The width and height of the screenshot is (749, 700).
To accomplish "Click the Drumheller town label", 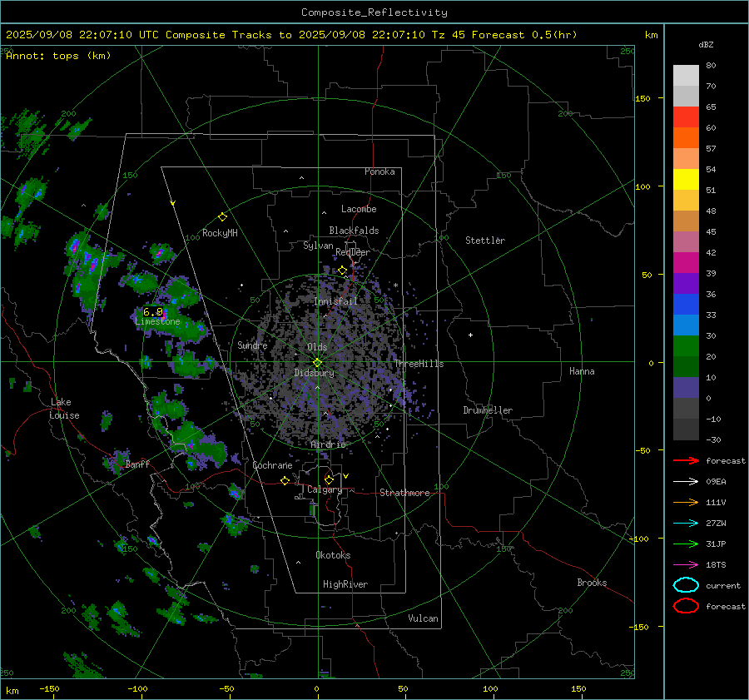I will pos(488,410).
